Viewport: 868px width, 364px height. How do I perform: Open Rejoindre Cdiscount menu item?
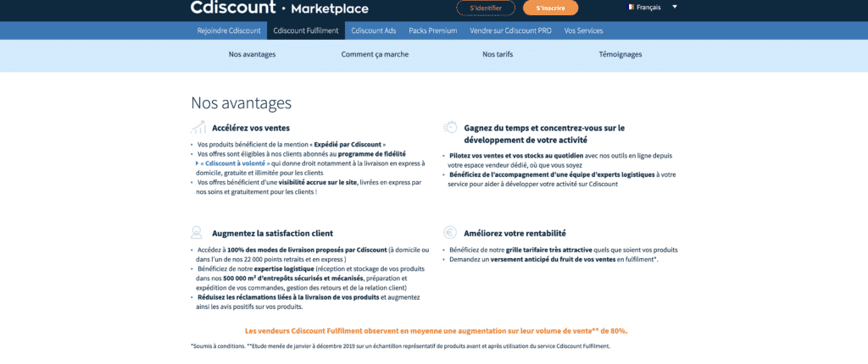(x=229, y=30)
